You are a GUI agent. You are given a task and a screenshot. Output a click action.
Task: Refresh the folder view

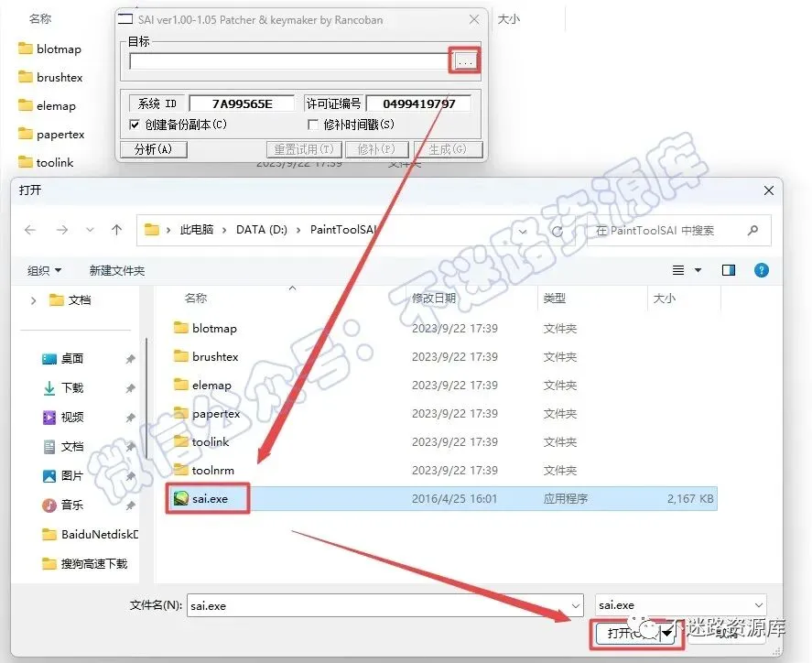558,231
